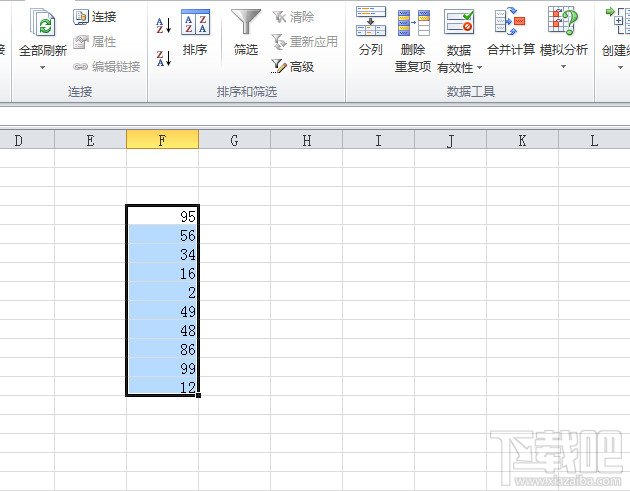This screenshot has height=491, width=630.
Task: Click the Data Validation (数据有效性) icon
Action: [x=459, y=22]
